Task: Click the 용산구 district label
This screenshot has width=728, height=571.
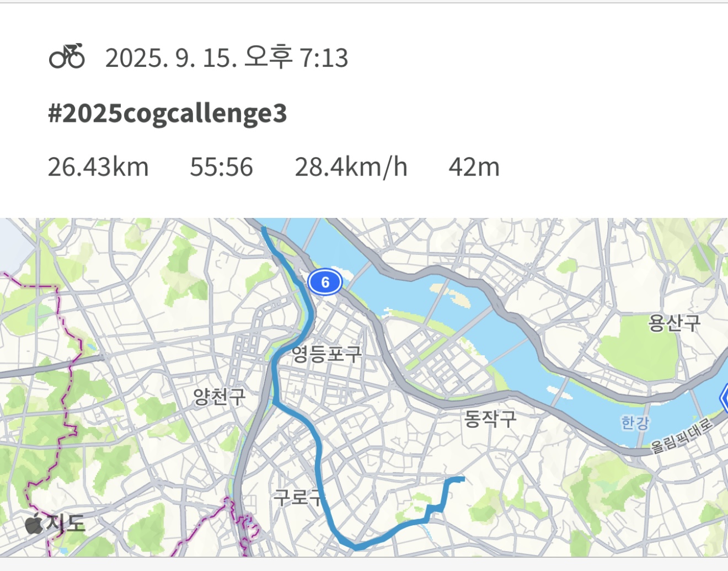Action: click(x=674, y=322)
